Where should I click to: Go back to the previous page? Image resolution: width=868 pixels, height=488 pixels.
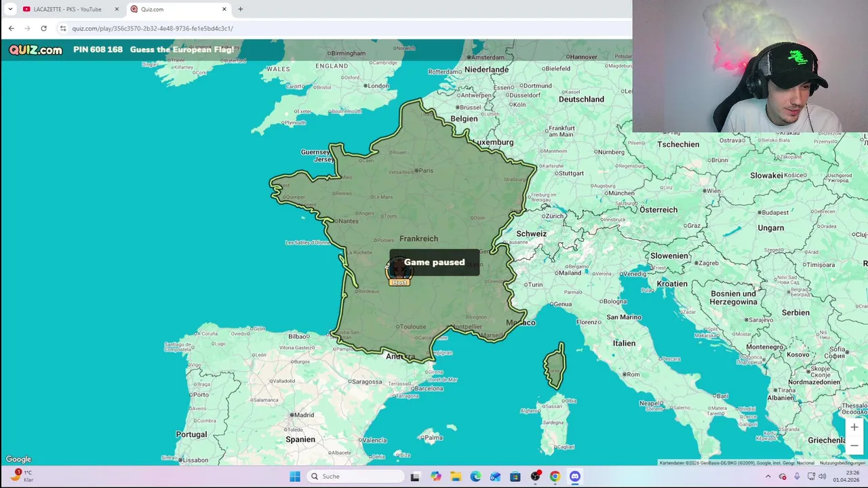pos(11,28)
